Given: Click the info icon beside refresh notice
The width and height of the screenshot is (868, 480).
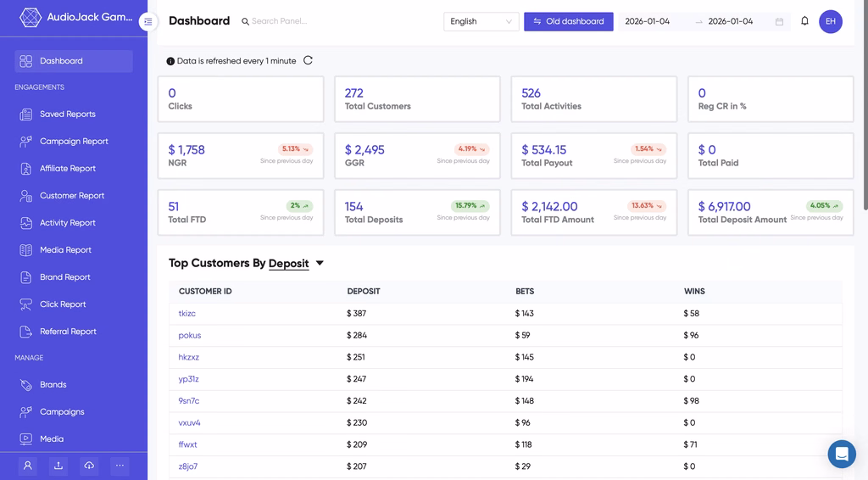Looking at the screenshot, I should 170,61.
